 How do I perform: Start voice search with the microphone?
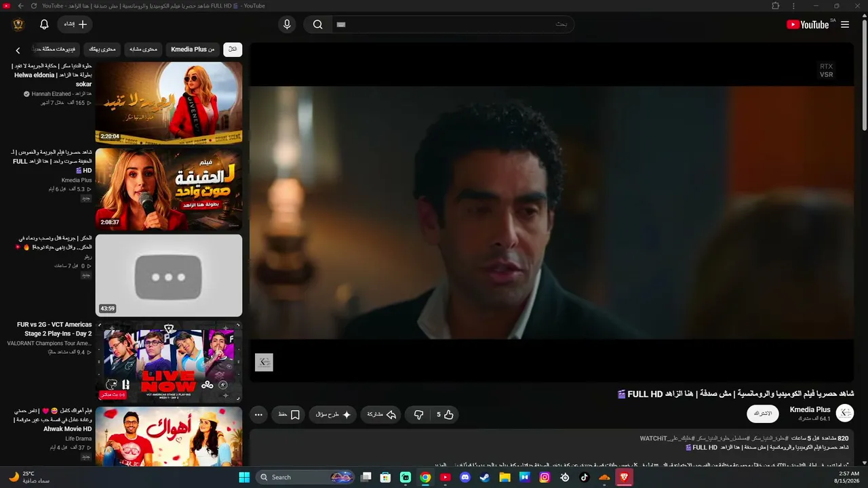(x=287, y=24)
